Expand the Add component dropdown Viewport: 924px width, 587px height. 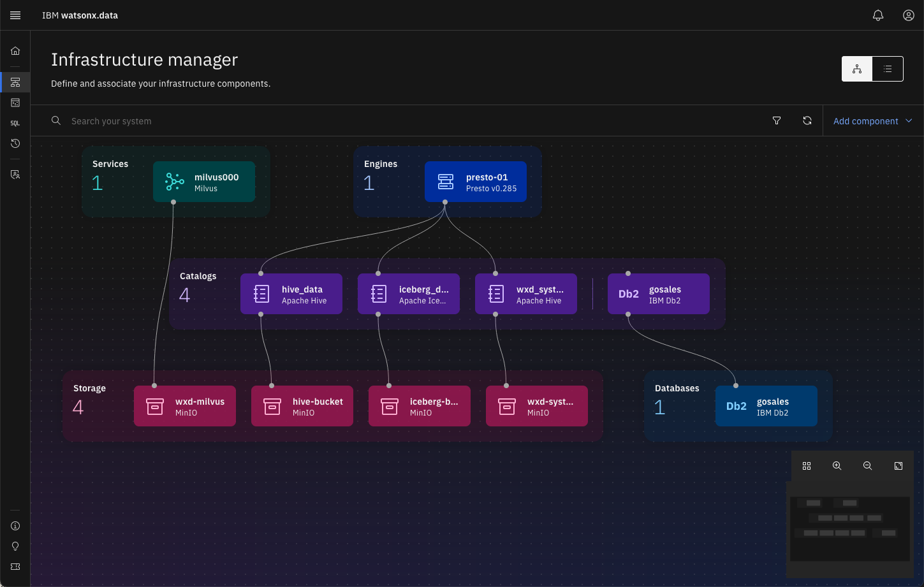point(873,120)
